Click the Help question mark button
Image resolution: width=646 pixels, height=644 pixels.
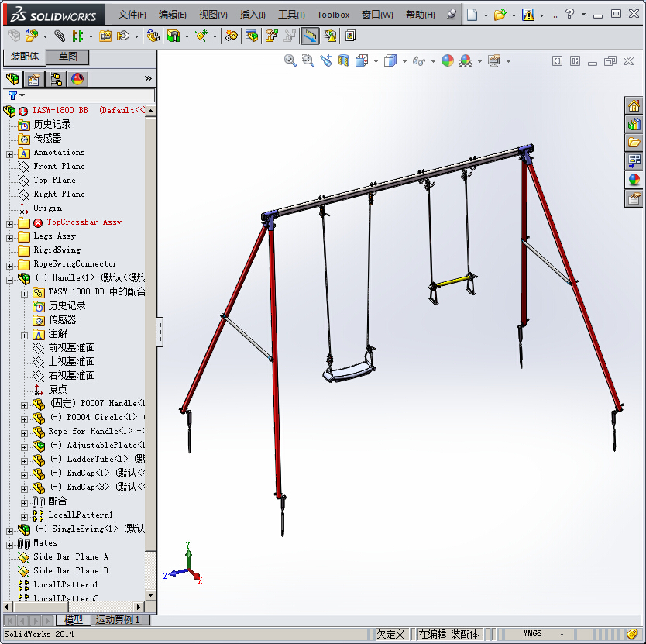pos(569,14)
